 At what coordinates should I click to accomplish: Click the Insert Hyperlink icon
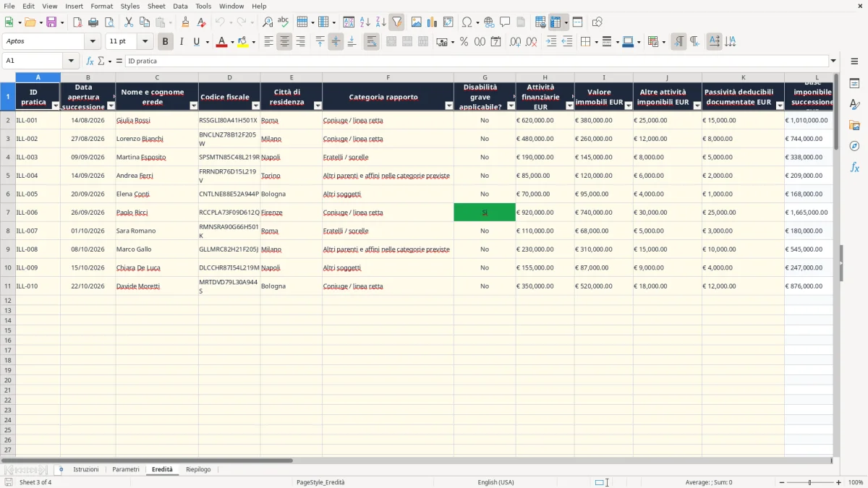pyautogui.click(x=489, y=22)
